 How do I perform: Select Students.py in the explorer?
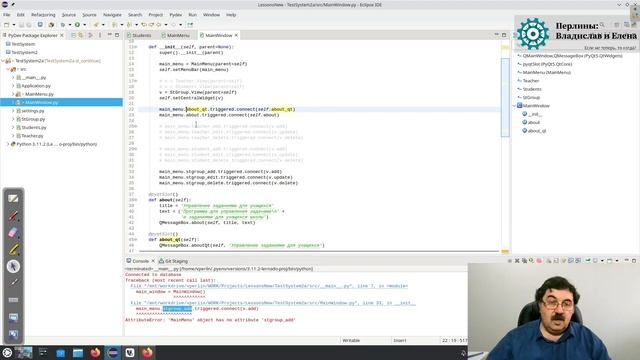coord(33,127)
